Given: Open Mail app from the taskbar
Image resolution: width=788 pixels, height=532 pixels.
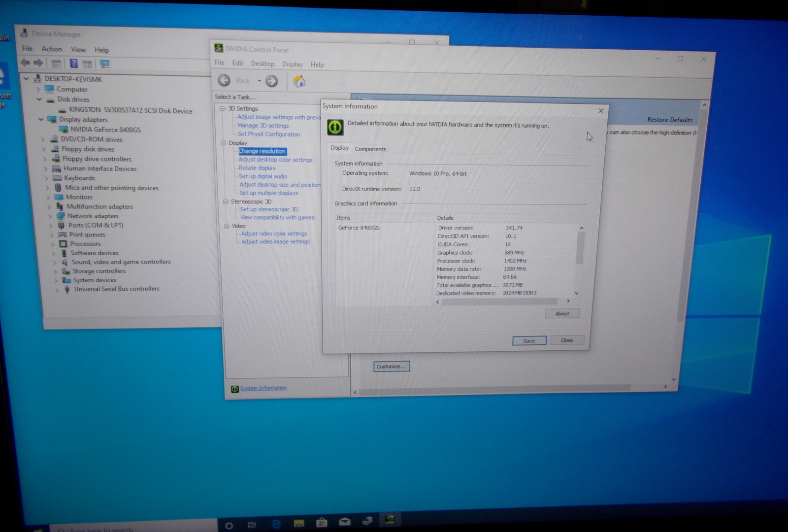Looking at the screenshot, I should point(345,522).
